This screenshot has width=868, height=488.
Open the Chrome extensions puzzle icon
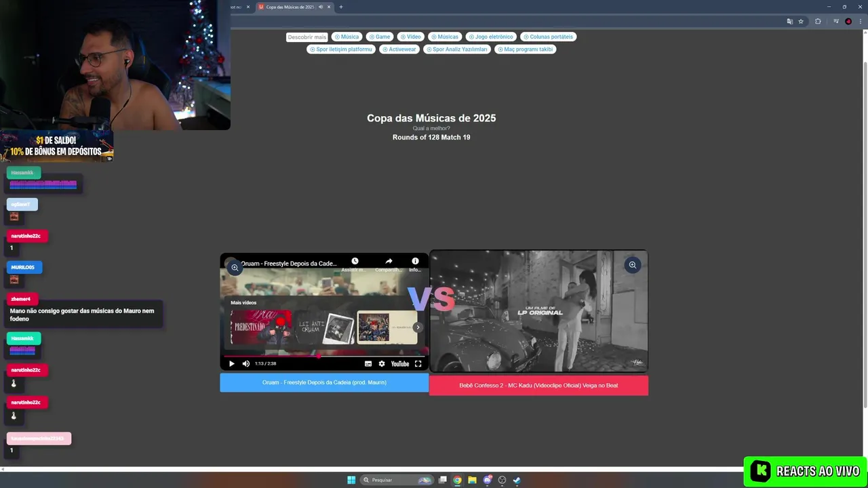click(x=818, y=22)
